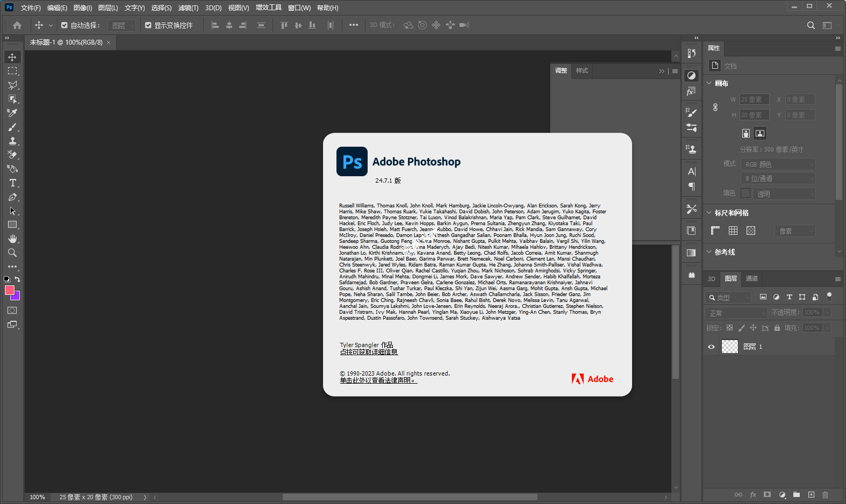Select the Hand tool
Viewport: 846px width, 504px height.
12,239
